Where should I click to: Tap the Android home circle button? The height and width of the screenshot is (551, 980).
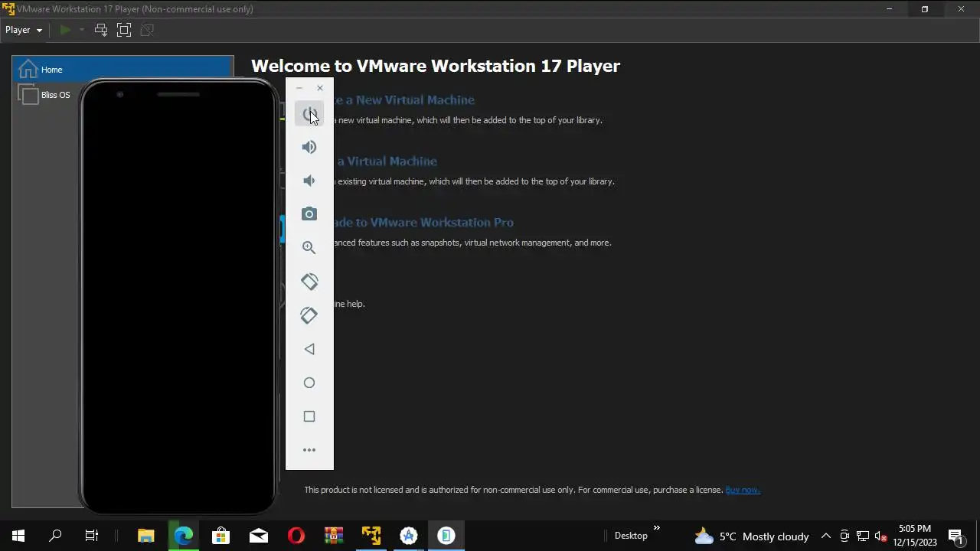[309, 383]
